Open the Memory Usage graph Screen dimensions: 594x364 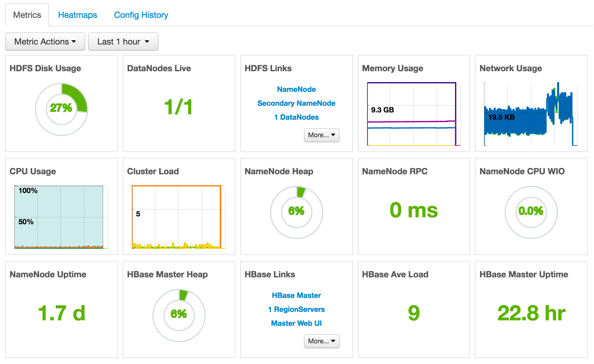[x=412, y=114]
